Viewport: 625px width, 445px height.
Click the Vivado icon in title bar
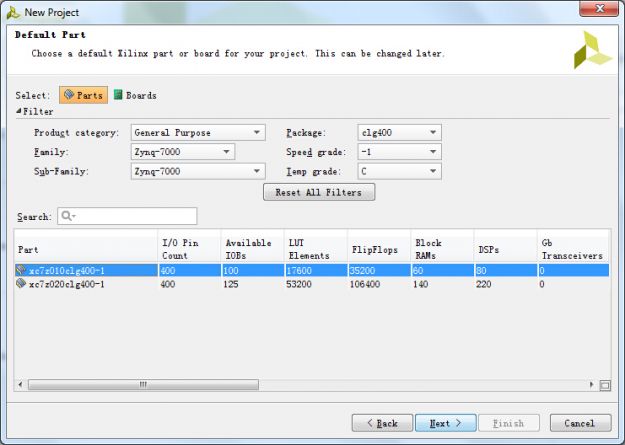[x=13, y=13]
